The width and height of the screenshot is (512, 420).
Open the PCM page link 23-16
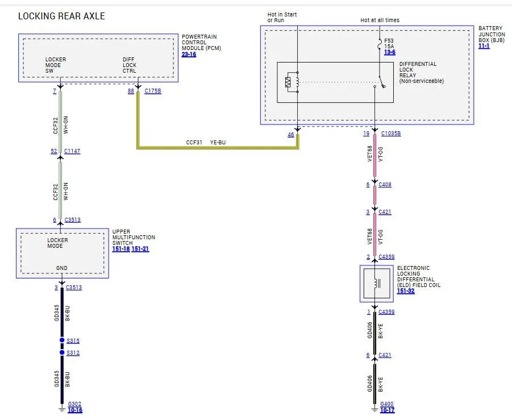pos(189,54)
